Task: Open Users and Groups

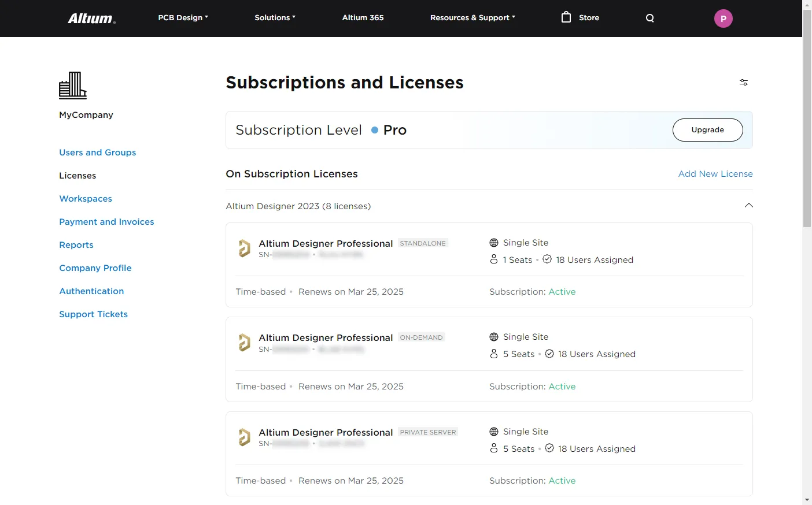Action: tap(98, 153)
